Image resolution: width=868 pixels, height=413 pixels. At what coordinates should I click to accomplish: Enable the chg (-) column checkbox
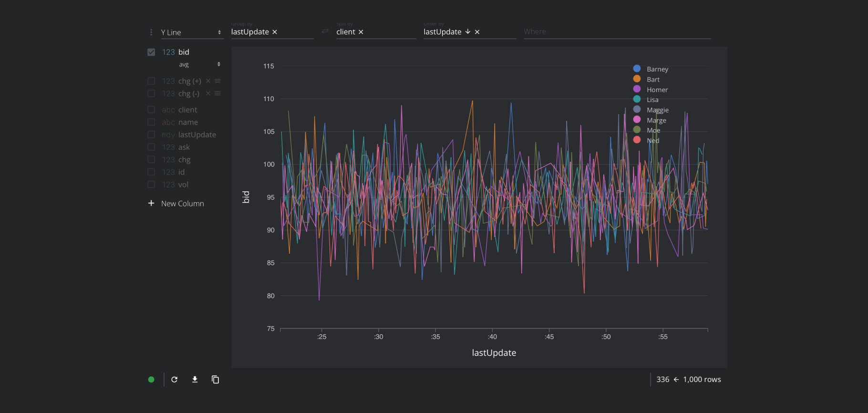[151, 93]
